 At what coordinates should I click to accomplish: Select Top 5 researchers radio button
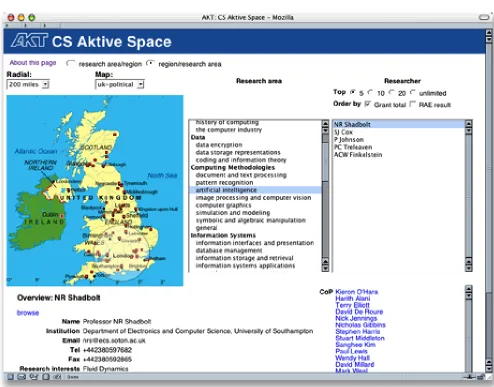tap(353, 92)
